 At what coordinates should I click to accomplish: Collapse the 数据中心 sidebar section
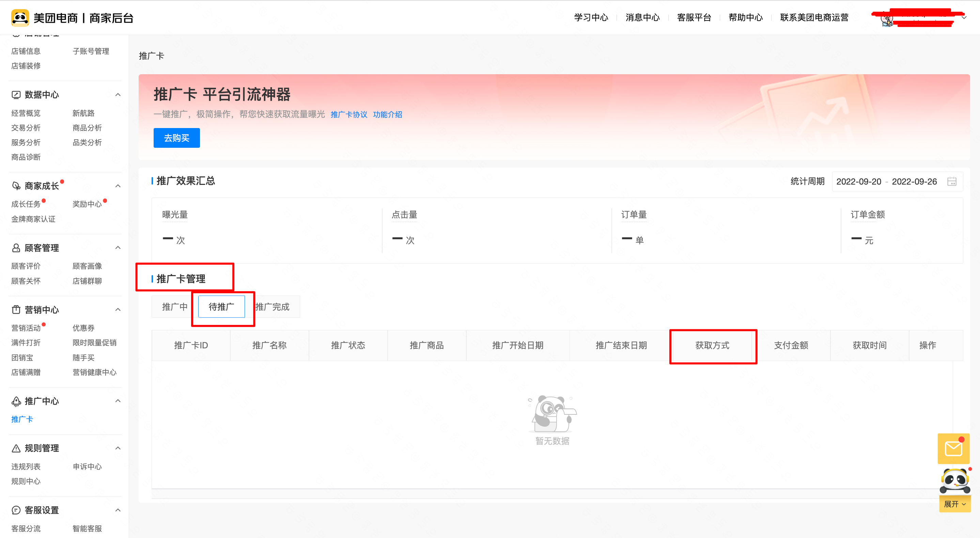(118, 95)
